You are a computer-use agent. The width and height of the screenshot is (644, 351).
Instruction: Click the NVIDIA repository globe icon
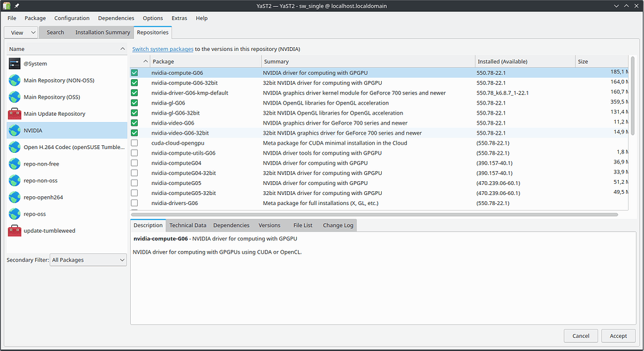click(x=14, y=130)
